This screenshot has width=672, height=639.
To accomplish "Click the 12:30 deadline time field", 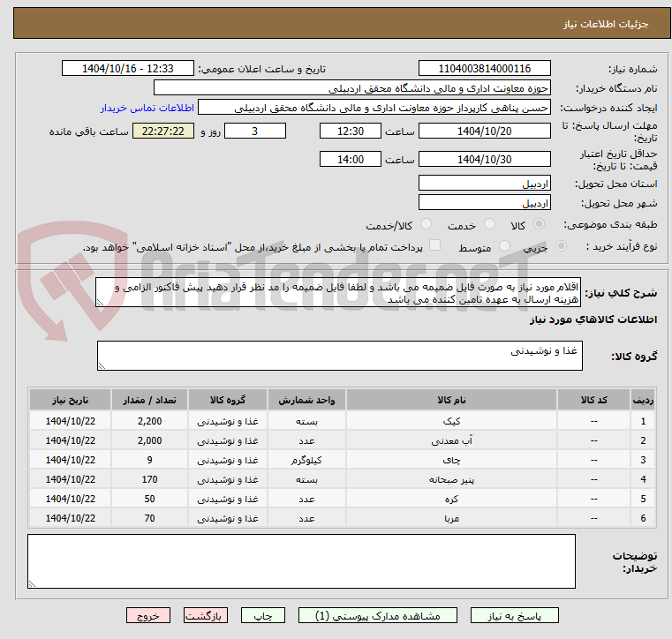I will [351, 131].
